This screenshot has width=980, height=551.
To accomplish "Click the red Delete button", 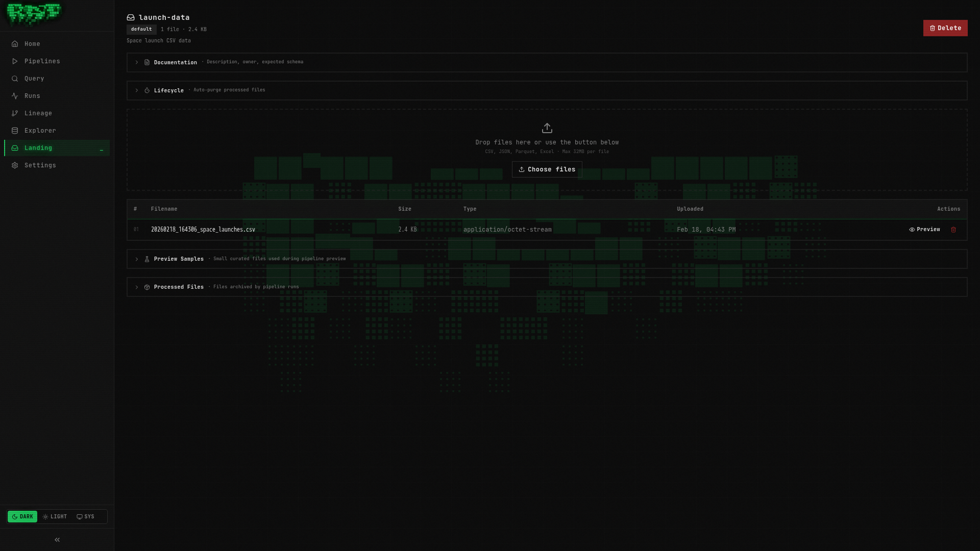I will (945, 28).
